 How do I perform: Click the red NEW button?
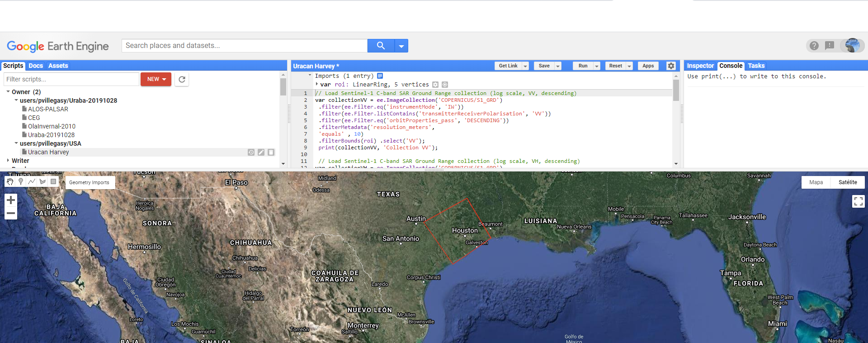pos(156,79)
